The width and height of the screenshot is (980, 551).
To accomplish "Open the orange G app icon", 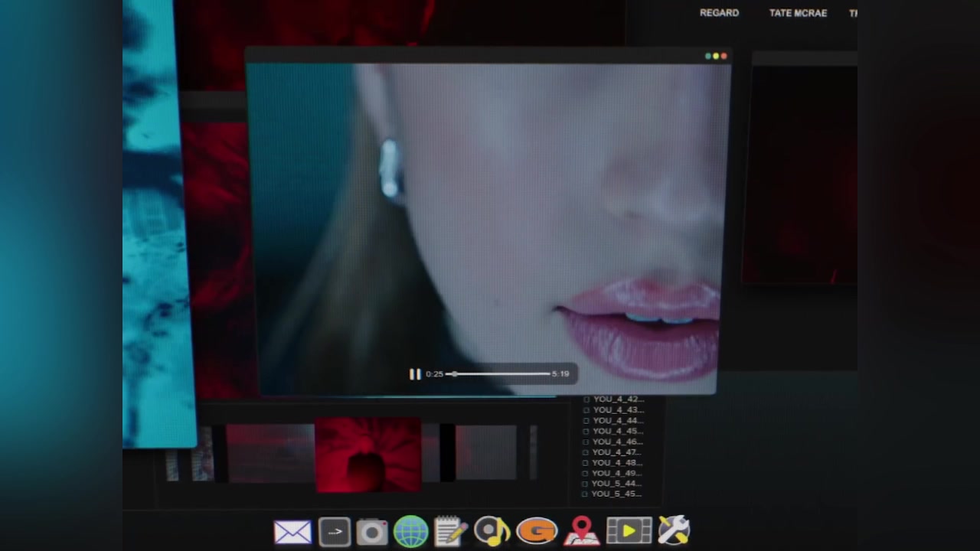I will 537,531.
